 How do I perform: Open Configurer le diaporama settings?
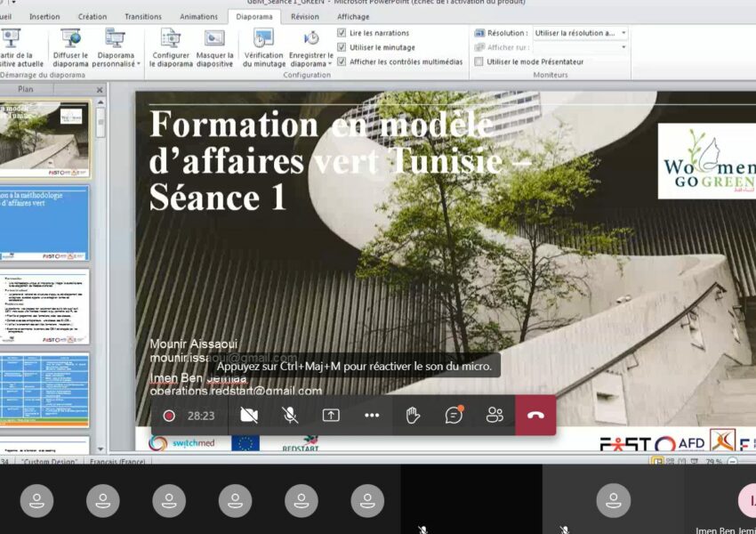click(171, 48)
